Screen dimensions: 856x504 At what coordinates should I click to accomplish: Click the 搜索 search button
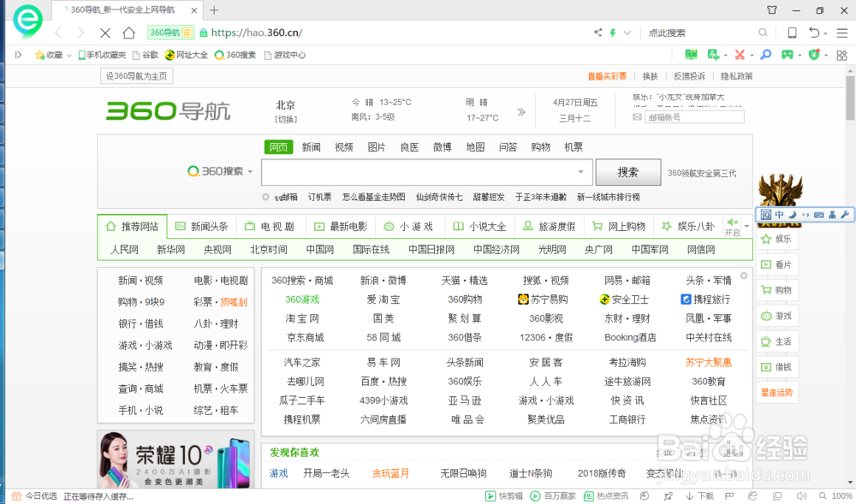[627, 172]
